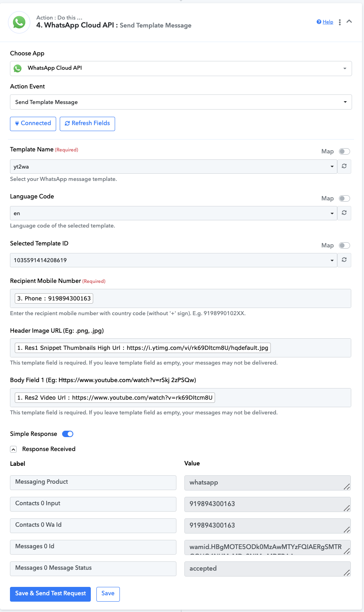
Task: Enable Map toggle for Template Name
Action: pyautogui.click(x=344, y=151)
